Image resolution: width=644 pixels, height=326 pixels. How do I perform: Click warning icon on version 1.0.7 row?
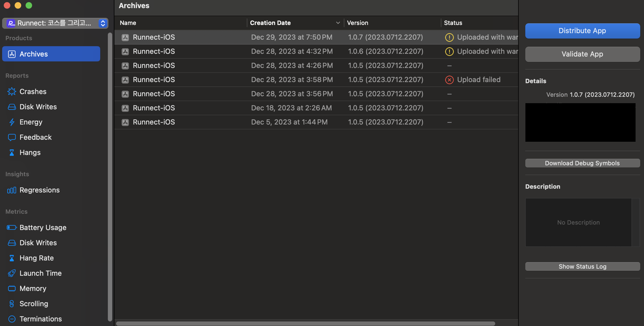pos(449,37)
